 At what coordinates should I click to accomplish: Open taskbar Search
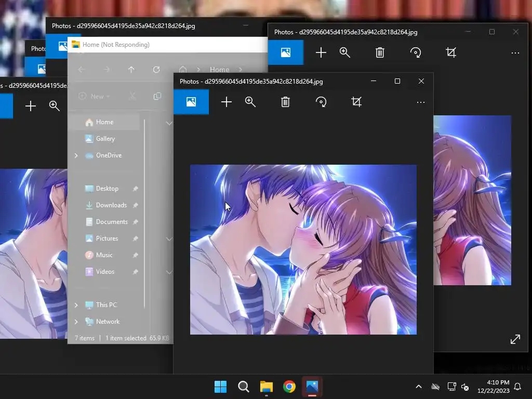coord(244,387)
